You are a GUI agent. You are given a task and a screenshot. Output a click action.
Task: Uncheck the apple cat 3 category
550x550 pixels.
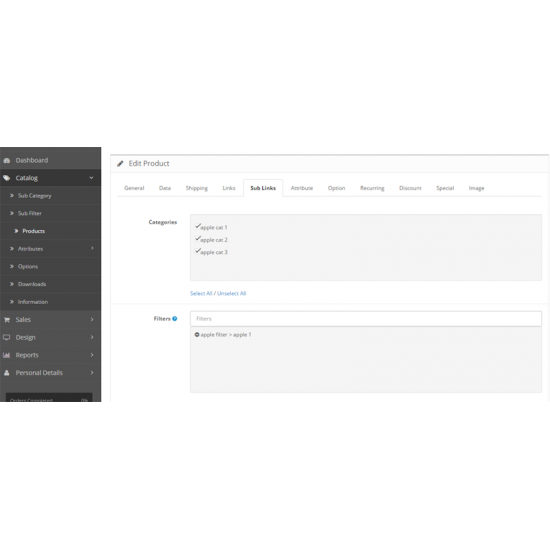click(x=198, y=251)
